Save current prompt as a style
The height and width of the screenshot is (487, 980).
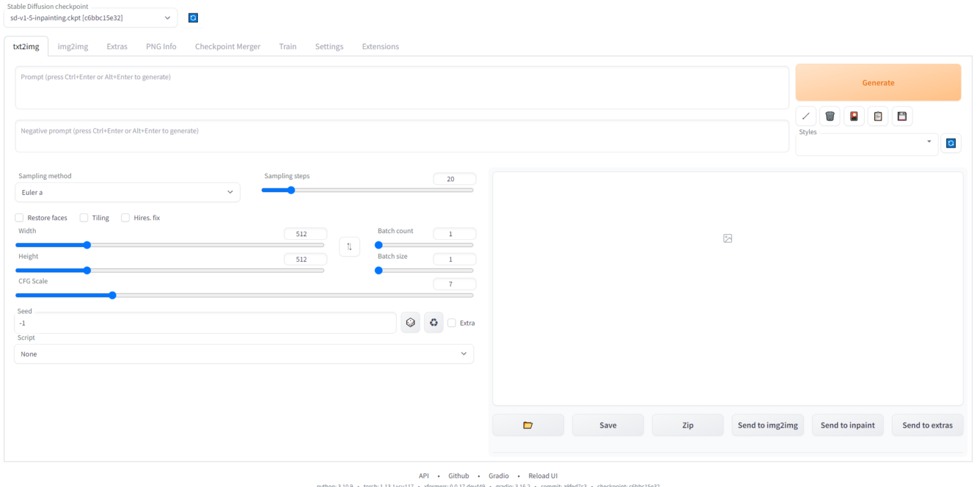click(902, 116)
